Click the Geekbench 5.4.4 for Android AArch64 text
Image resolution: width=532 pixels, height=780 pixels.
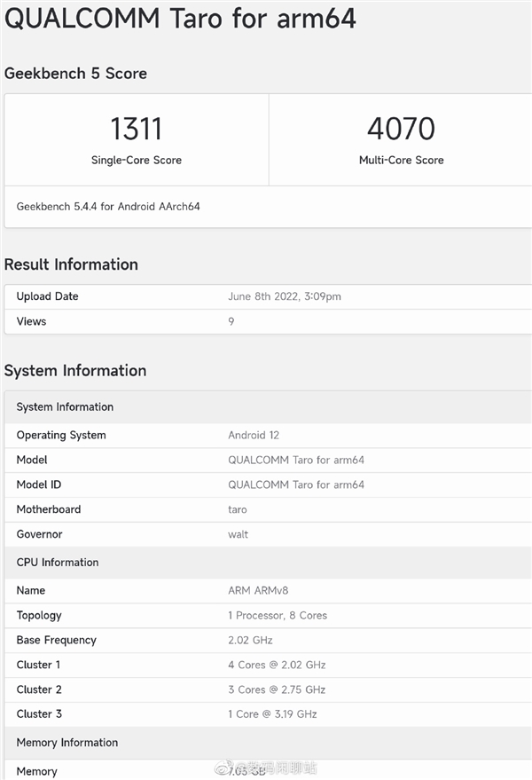[108, 207]
